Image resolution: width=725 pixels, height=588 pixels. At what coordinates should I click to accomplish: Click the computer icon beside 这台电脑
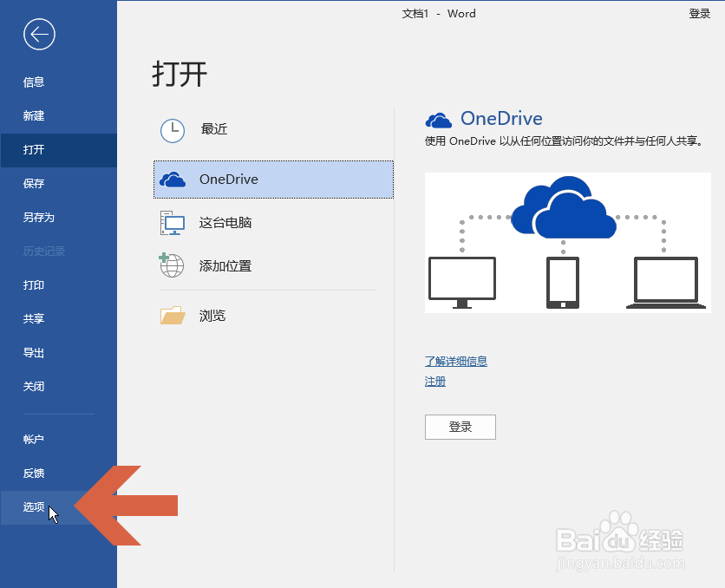coord(173,223)
